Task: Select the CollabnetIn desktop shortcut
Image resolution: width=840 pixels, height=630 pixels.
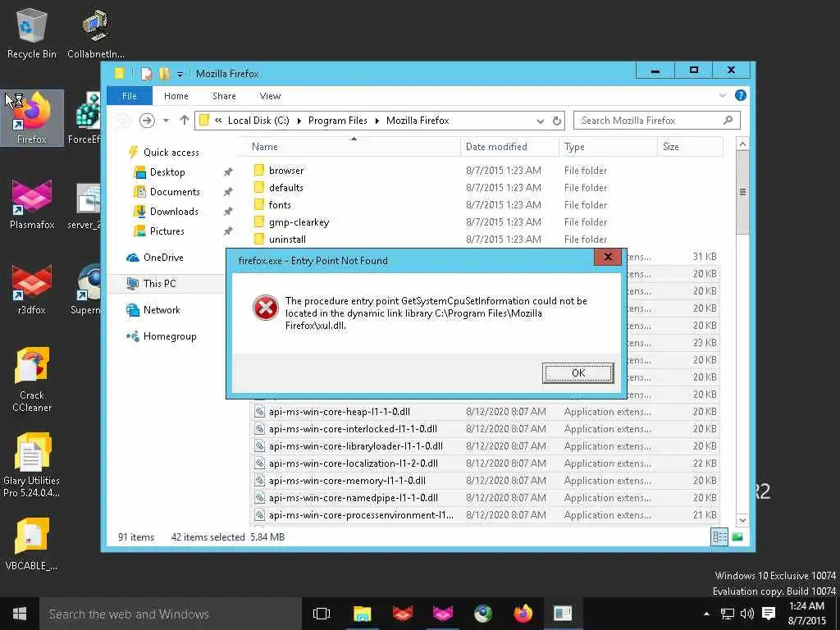Action: [95, 33]
